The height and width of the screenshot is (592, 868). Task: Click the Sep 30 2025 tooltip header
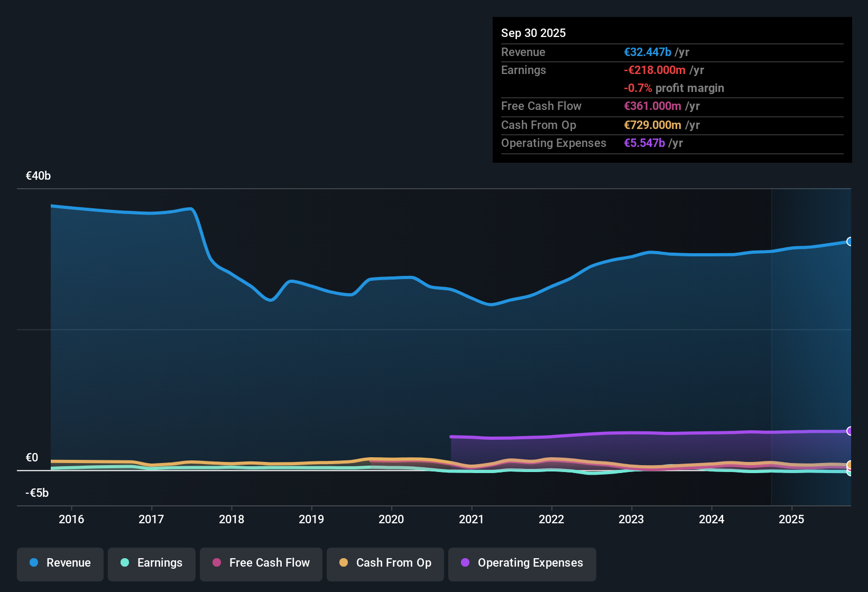(533, 33)
